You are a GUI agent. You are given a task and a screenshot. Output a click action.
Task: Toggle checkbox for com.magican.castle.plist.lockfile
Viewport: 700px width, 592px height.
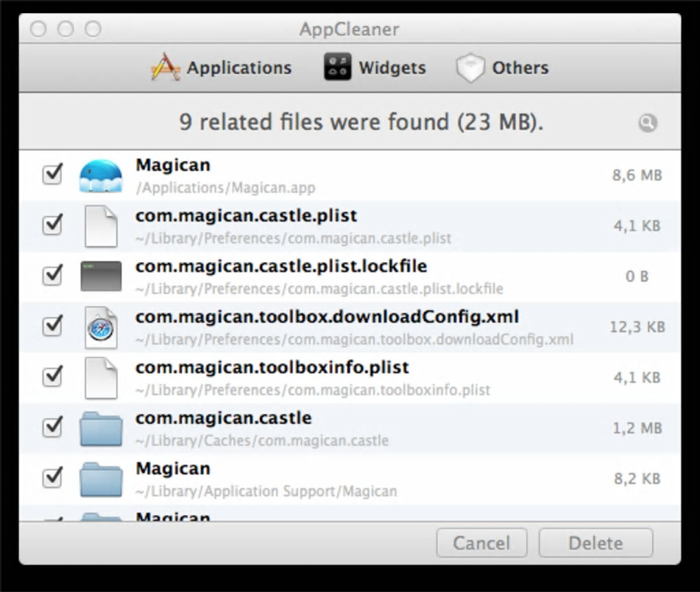[53, 275]
